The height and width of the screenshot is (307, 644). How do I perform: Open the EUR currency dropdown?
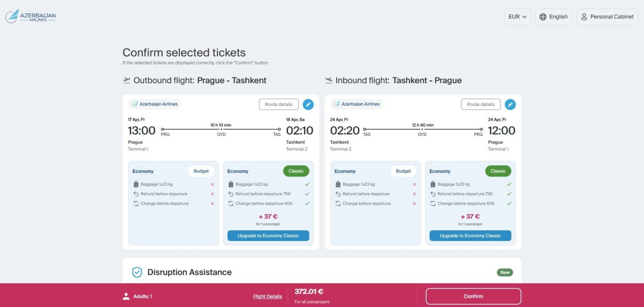click(x=517, y=17)
